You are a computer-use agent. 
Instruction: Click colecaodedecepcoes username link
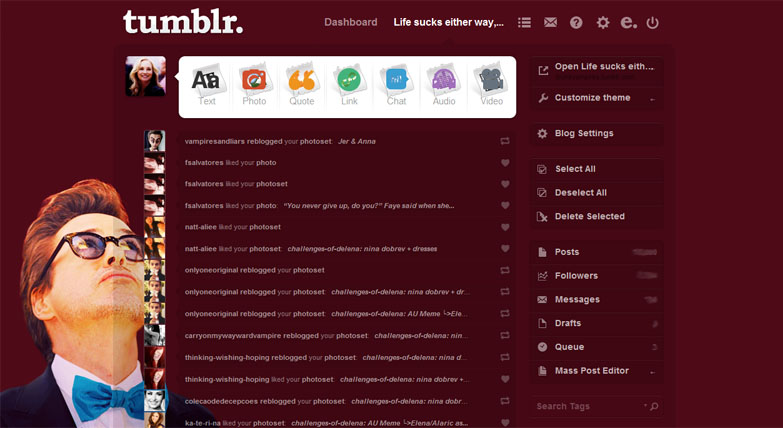coord(221,401)
